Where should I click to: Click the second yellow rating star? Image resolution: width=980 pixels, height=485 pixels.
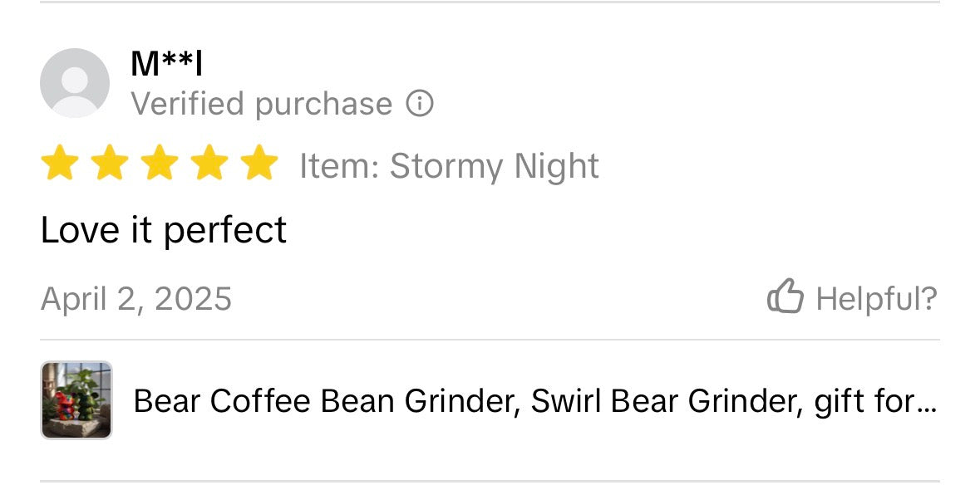click(109, 163)
